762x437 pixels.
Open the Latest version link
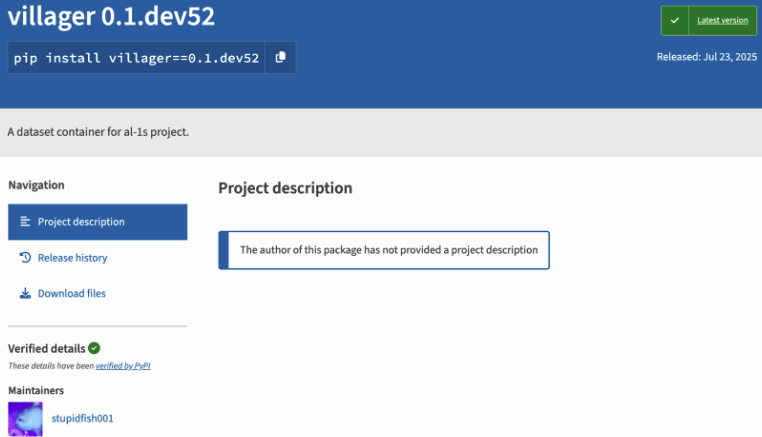tap(722, 20)
